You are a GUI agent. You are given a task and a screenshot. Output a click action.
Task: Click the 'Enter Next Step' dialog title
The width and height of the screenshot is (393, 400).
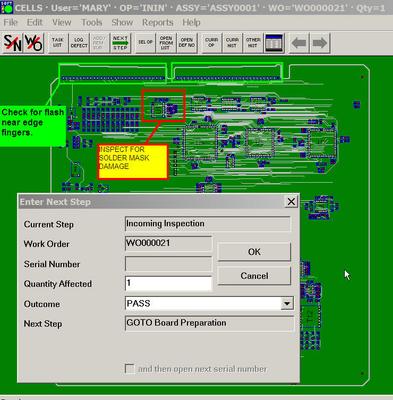pos(55,202)
